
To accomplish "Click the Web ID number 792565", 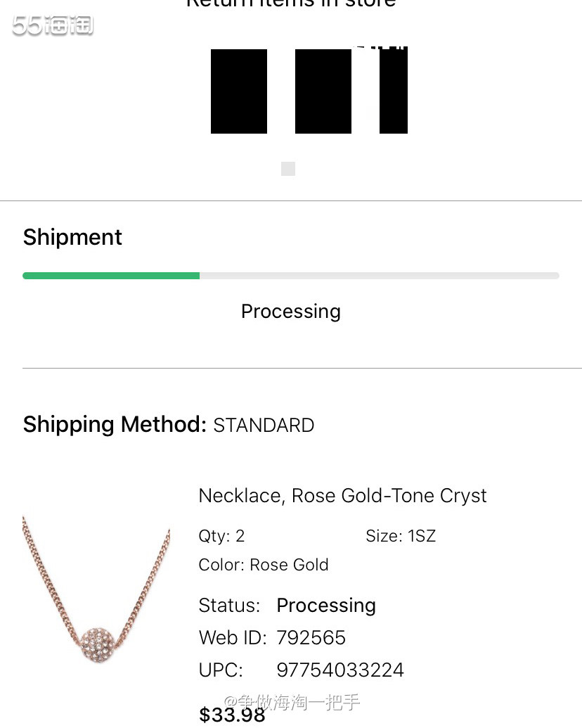I will click(x=311, y=638).
